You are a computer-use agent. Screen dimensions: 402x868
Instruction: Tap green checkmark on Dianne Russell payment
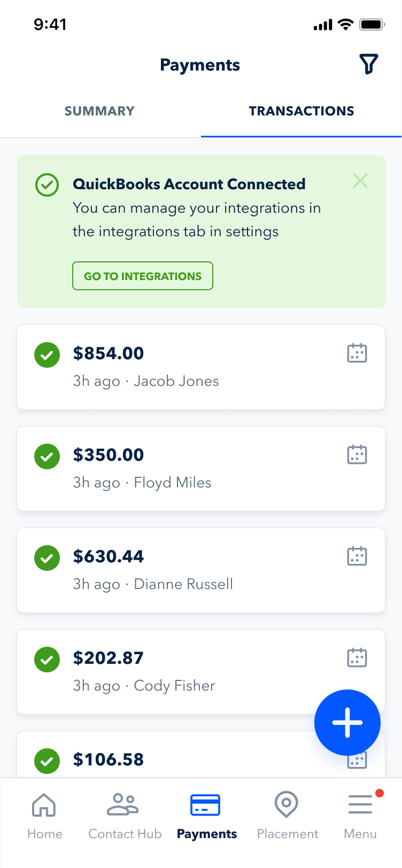coord(47,558)
